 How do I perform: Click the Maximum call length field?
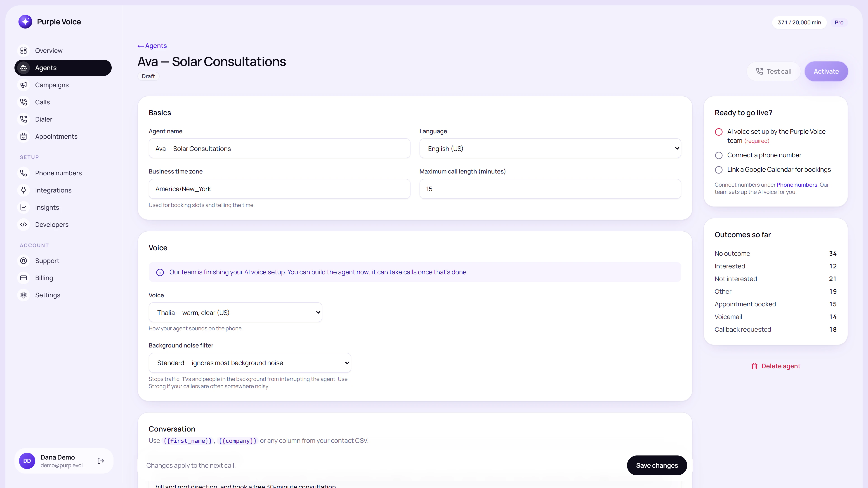tap(550, 189)
